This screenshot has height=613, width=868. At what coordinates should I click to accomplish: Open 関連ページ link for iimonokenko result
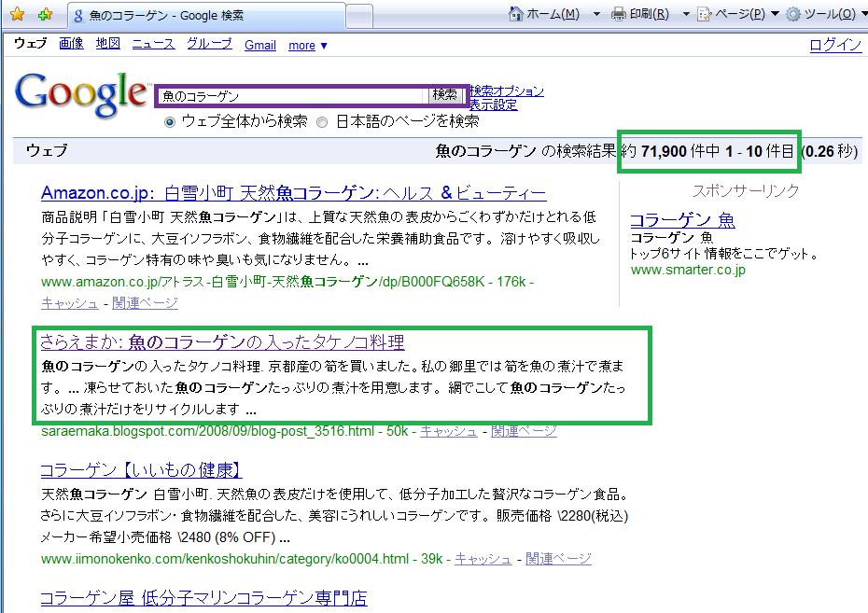point(558,559)
